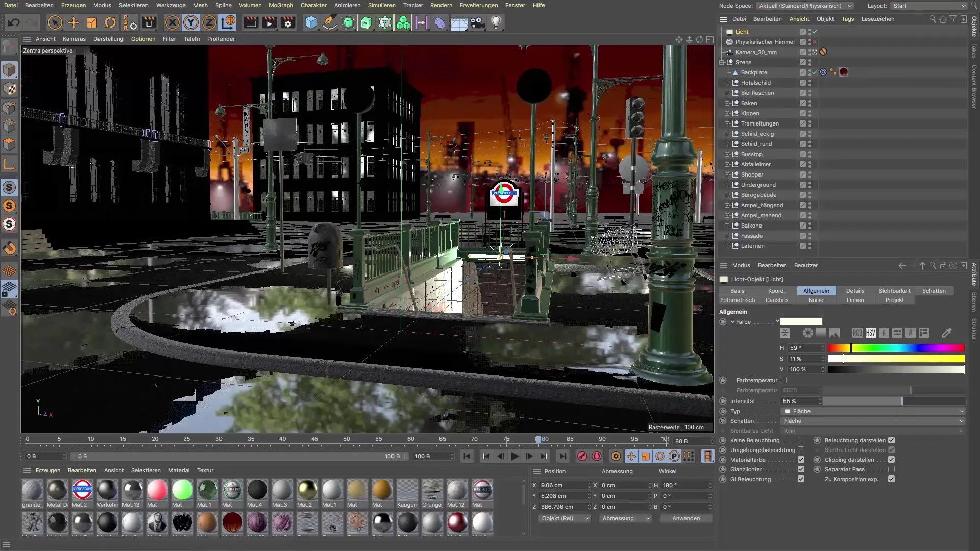This screenshot has height=551, width=980.
Task: Enable Separater Pass checkbox
Action: pos(891,469)
